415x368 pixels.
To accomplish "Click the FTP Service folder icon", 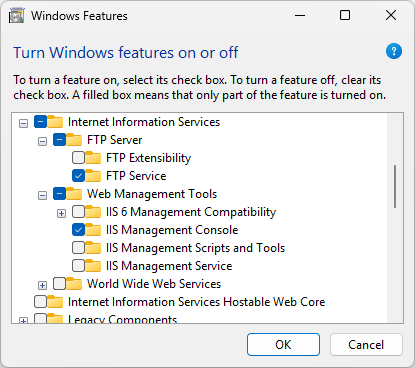I will click(93, 176).
